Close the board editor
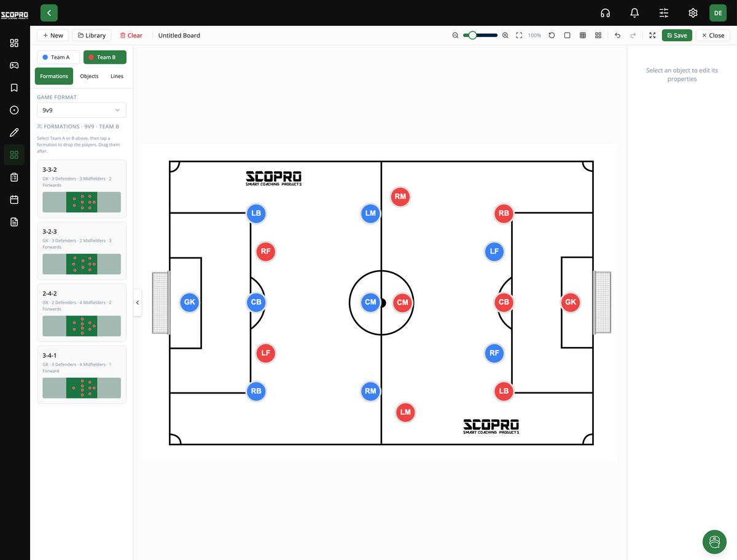Image resolution: width=737 pixels, height=560 pixels. pos(712,36)
